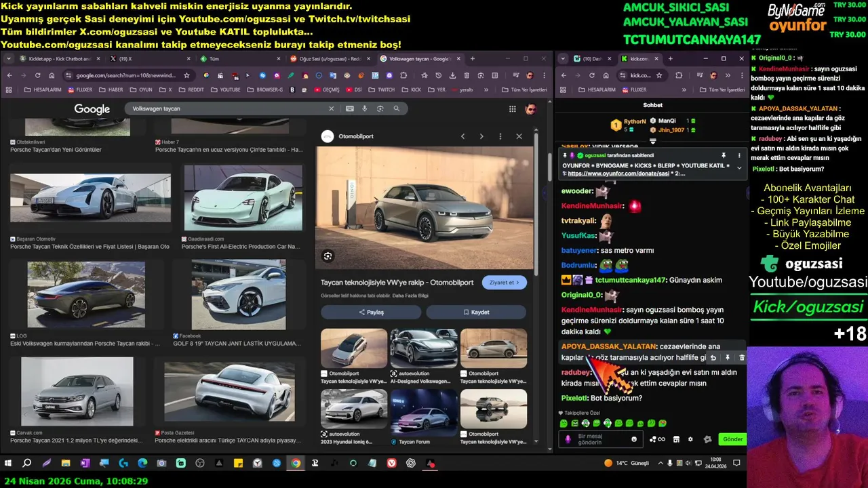Image resolution: width=868 pixels, height=488 pixels.
Task: Open Windows Start menu
Action: coord(8,464)
